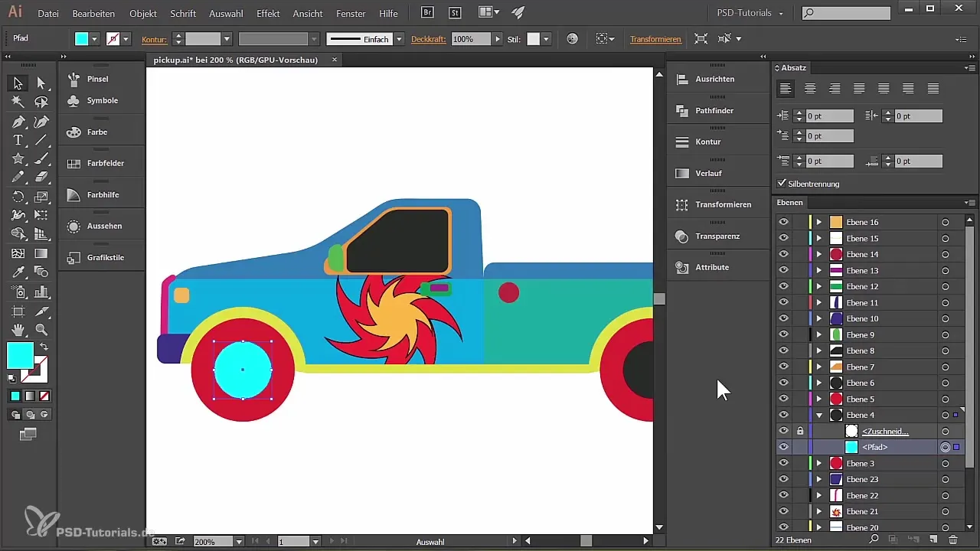
Task: Toggle visibility of the Pfad sublayer
Action: [x=783, y=447]
